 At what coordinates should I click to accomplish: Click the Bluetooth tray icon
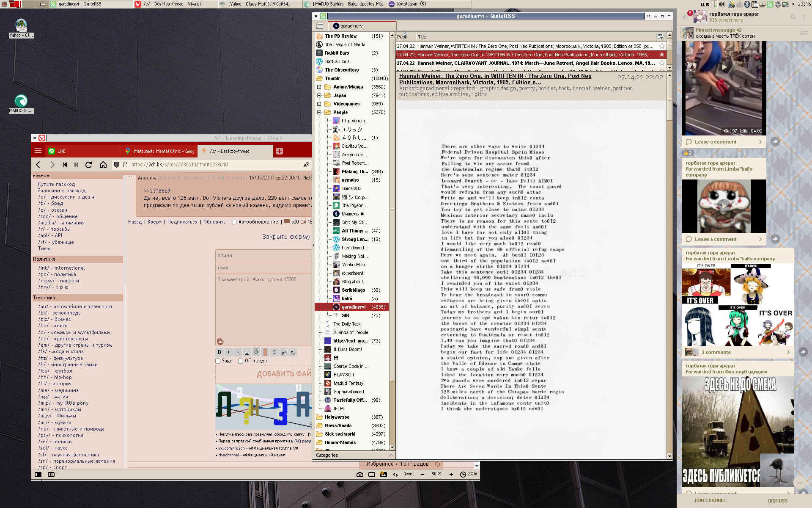click(747, 4)
